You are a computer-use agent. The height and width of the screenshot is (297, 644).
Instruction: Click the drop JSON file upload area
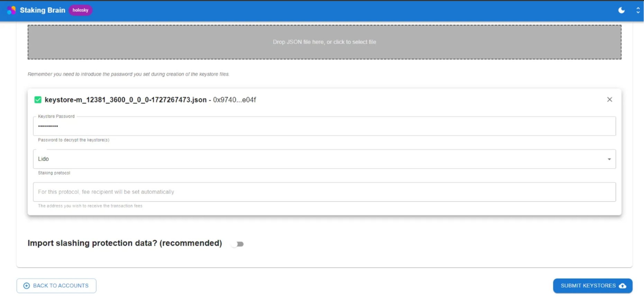[x=324, y=42]
